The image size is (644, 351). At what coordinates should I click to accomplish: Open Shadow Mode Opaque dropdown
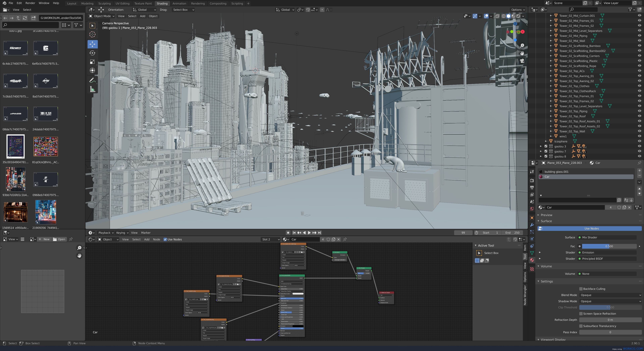coord(610,301)
